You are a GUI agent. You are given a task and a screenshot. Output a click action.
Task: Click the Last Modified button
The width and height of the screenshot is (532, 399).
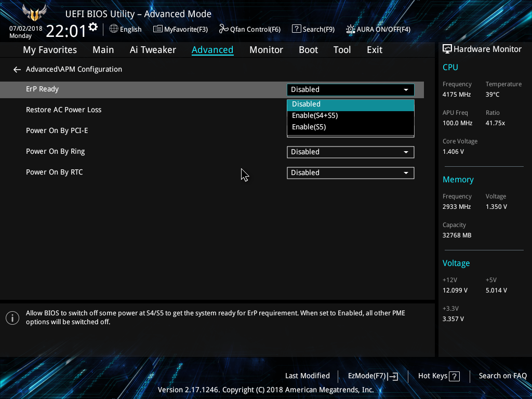click(x=308, y=376)
